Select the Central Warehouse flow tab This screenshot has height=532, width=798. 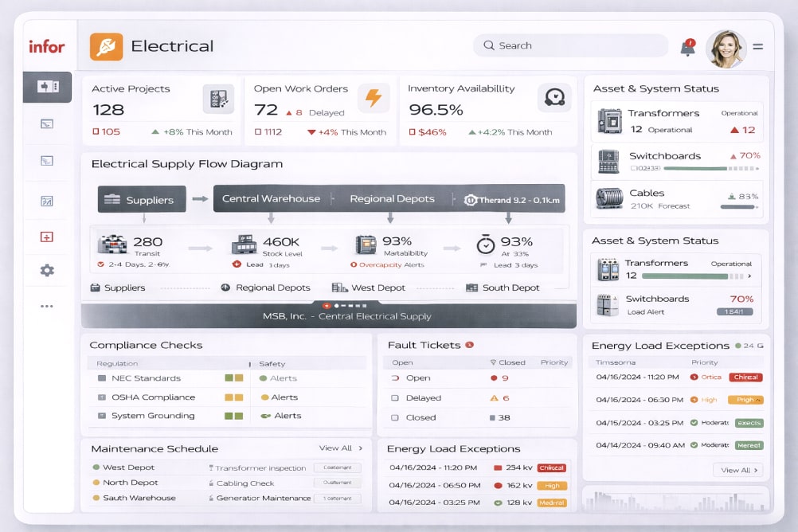[271, 199]
